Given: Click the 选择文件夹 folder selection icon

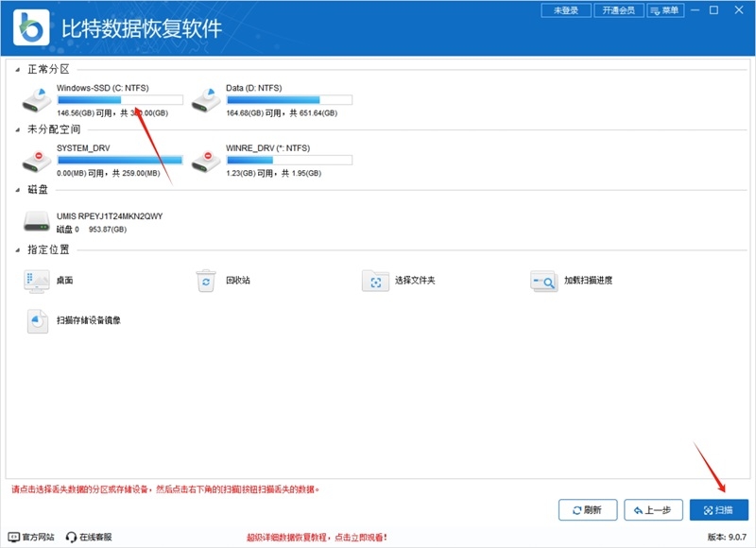Looking at the screenshot, I should point(373,280).
